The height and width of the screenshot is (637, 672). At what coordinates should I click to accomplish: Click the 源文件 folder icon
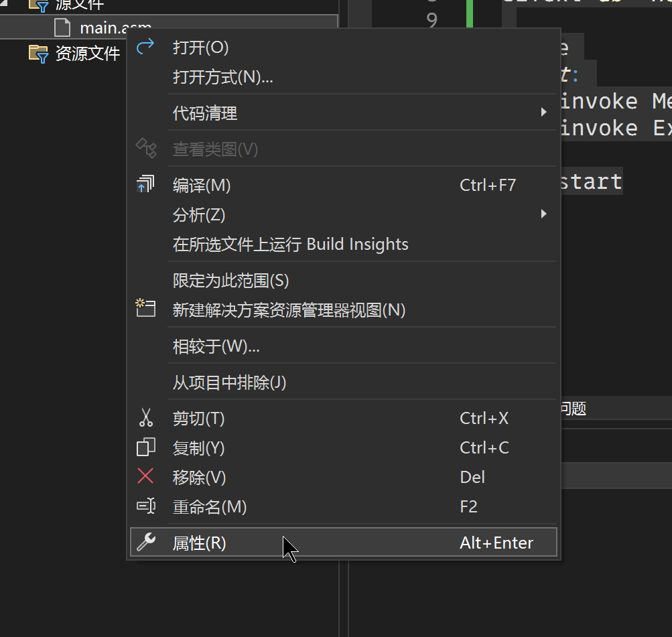coord(39,5)
